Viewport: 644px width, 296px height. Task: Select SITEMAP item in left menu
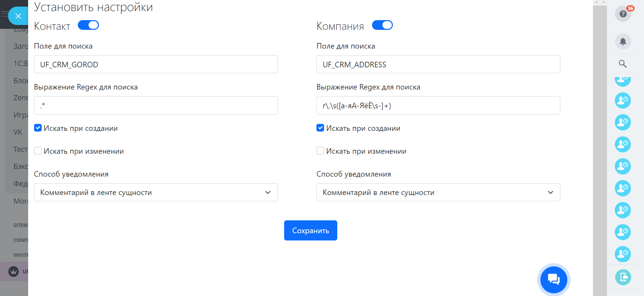click(20, 225)
